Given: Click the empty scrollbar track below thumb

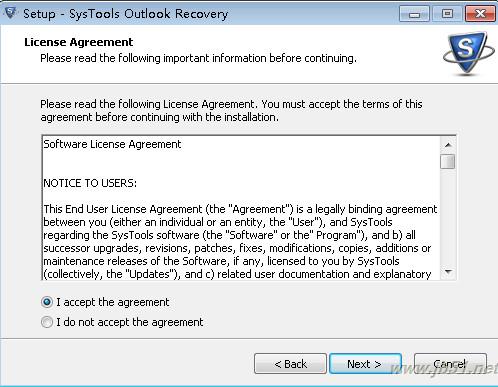Looking at the screenshot, I should 448,217.
